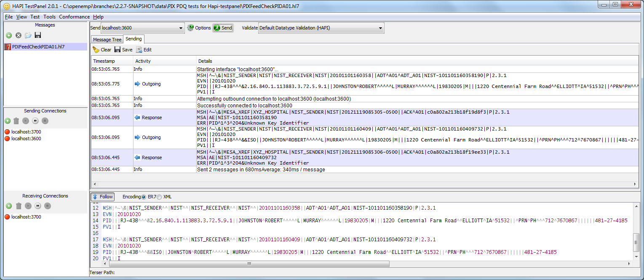Image resolution: width=644 pixels, height=280 pixels.
Task: Click the 'Starting interface' Info row
Action: point(365,69)
